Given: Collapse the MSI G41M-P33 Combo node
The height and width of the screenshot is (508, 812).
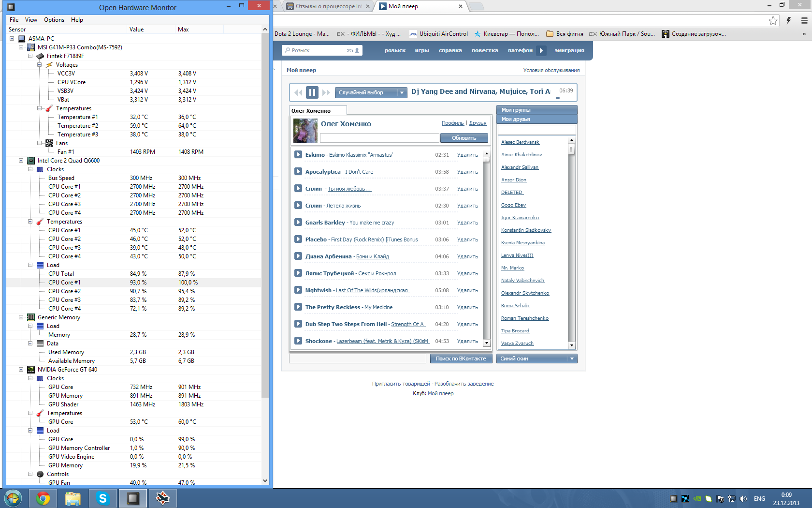Looking at the screenshot, I should (x=21, y=47).
